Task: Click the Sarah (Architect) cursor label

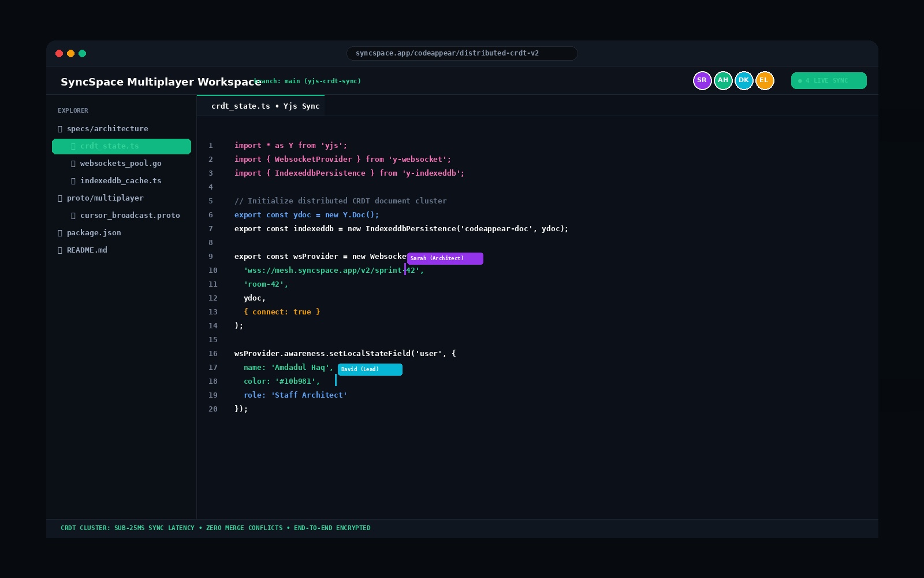Action: click(x=445, y=258)
